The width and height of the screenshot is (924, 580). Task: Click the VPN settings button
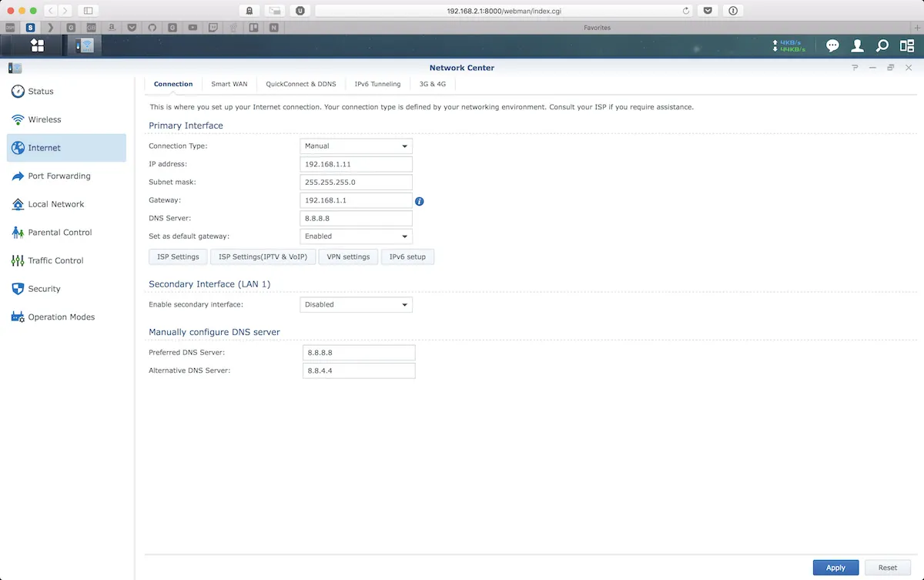(348, 256)
